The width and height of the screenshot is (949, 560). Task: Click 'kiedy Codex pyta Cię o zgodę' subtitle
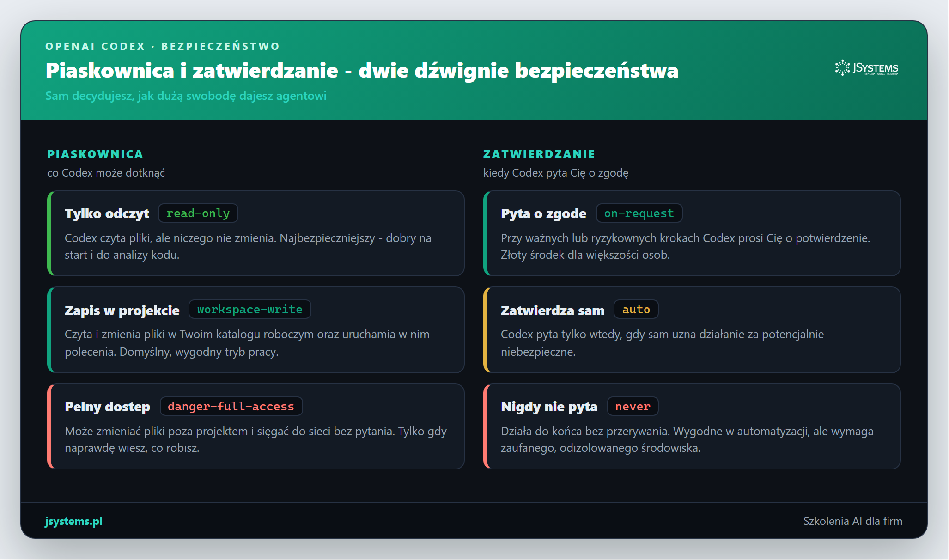556,173
